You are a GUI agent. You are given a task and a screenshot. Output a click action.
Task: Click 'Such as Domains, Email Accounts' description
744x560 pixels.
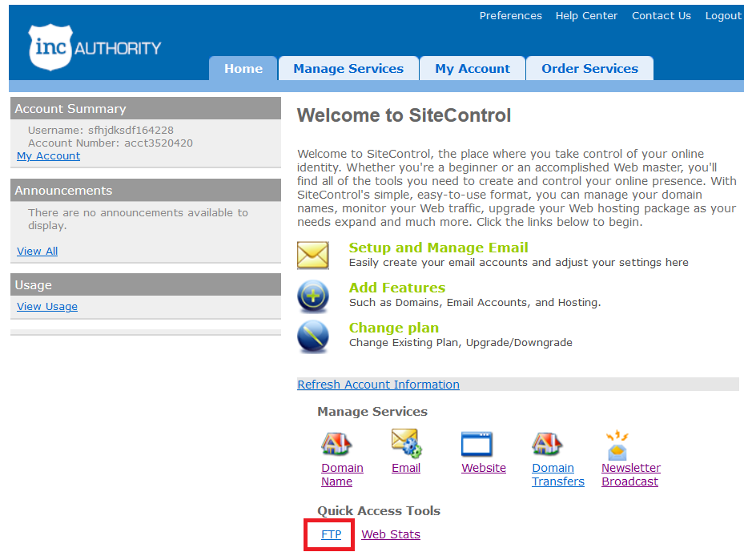tap(475, 302)
